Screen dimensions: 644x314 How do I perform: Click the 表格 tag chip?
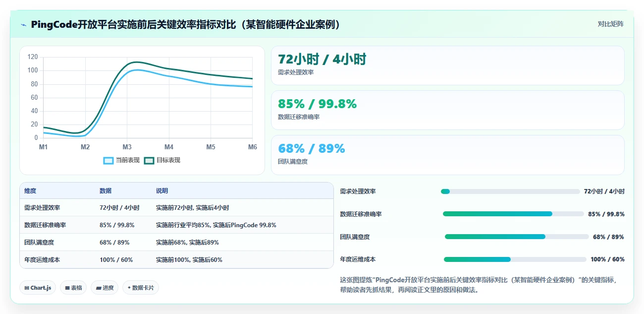pyautogui.click(x=73, y=288)
